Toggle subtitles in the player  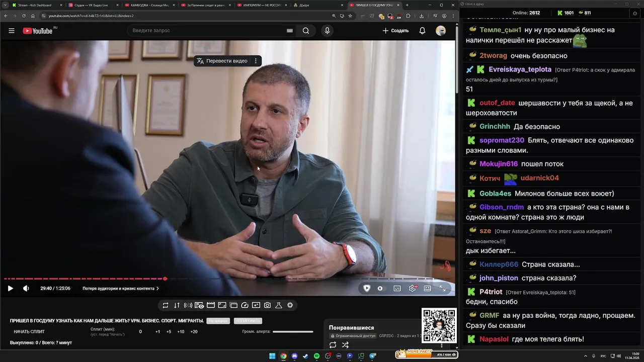tap(397, 289)
